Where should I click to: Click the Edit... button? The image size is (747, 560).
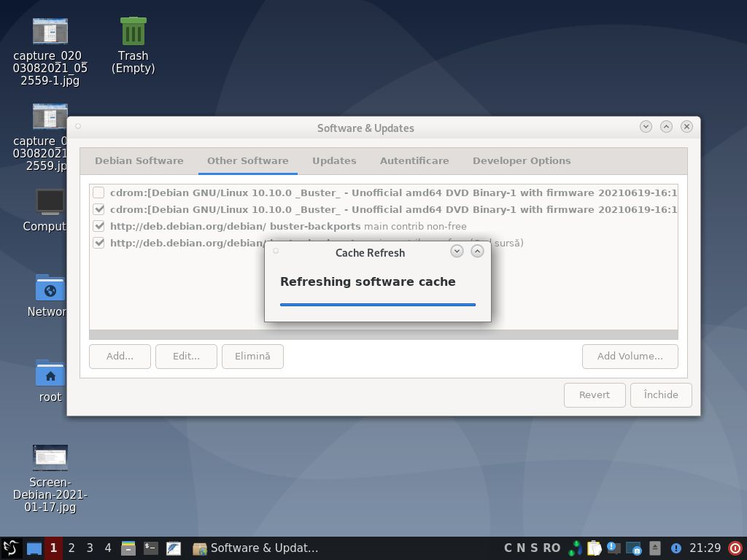coord(186,357)
